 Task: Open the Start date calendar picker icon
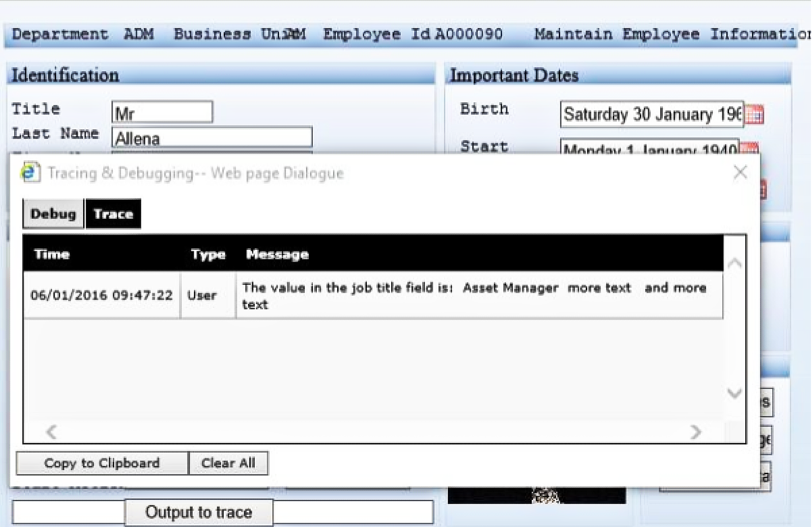[749, 148]
